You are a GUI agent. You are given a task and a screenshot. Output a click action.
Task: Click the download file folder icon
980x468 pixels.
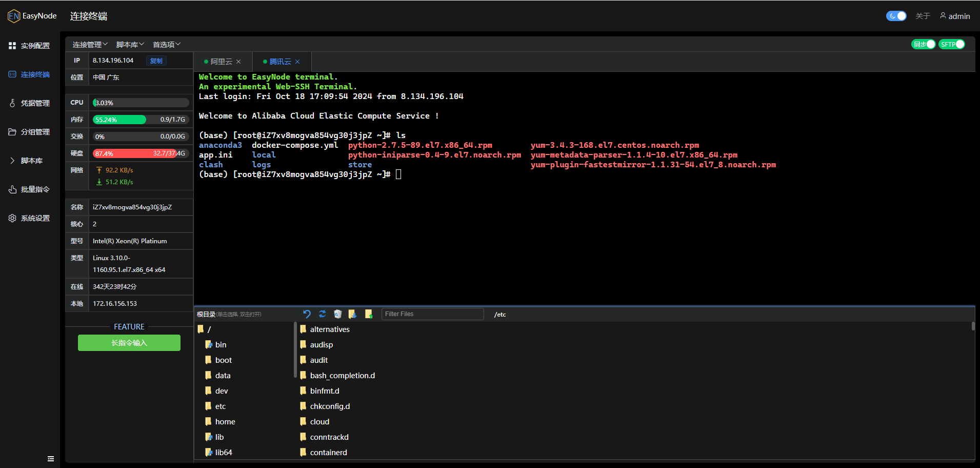[x=352, y=314]
